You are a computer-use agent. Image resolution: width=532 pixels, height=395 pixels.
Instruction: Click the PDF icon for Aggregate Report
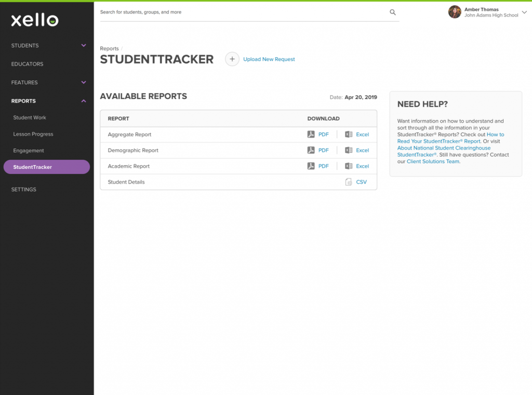311,135
